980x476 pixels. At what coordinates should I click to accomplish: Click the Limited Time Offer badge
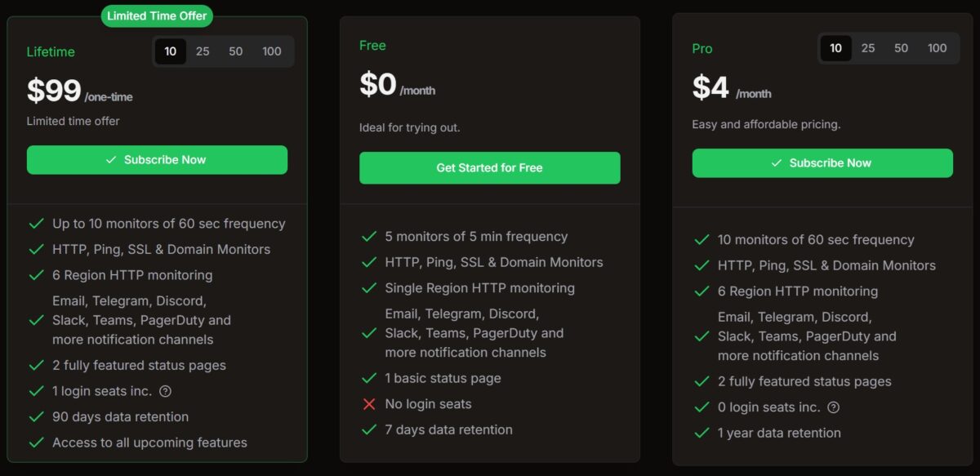[158, 16]
